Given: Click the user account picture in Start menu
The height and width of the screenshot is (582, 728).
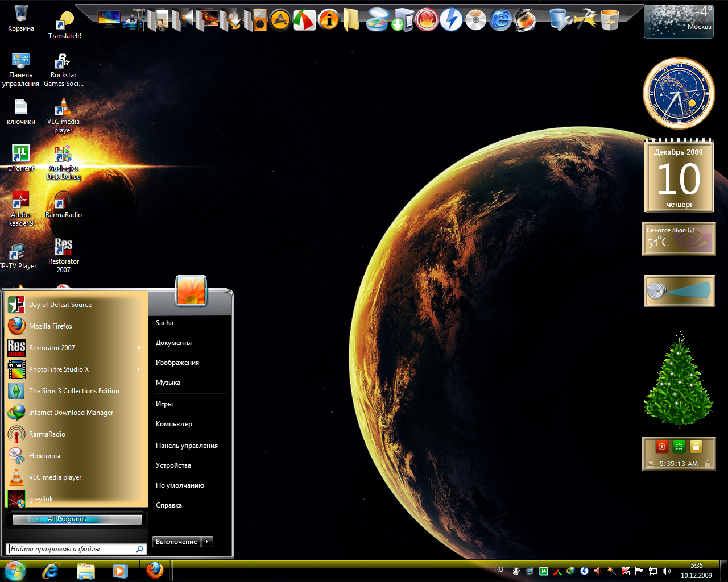Looking at the screenshot, I should pyautogui.click(x=191, y=290).
